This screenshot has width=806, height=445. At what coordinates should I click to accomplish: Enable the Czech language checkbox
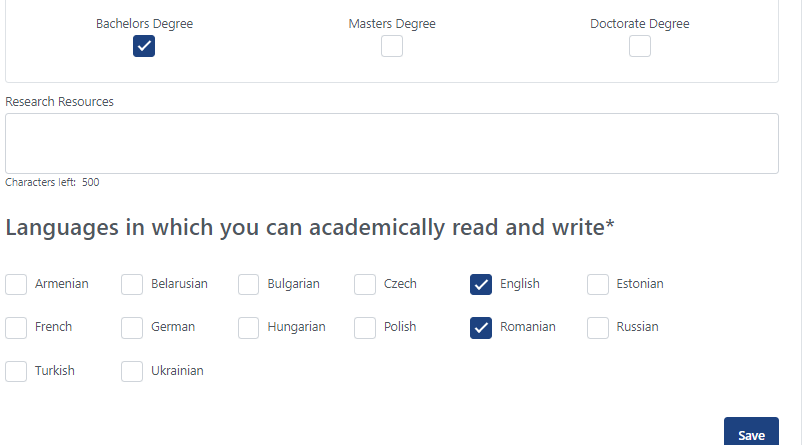pos(365,284)
